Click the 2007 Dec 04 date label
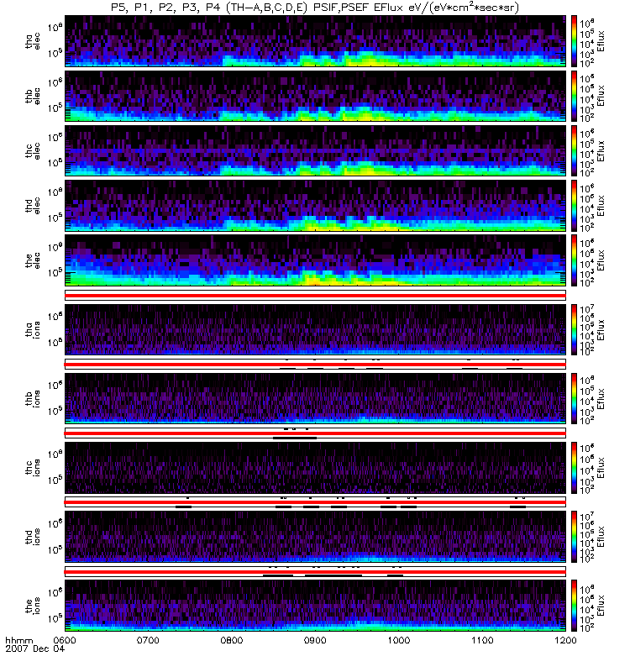 click(35, 648)
